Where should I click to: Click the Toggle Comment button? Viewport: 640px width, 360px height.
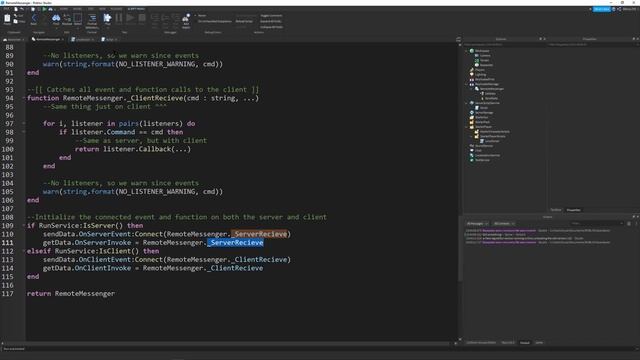pyautogui.click(x=271, y=16)
